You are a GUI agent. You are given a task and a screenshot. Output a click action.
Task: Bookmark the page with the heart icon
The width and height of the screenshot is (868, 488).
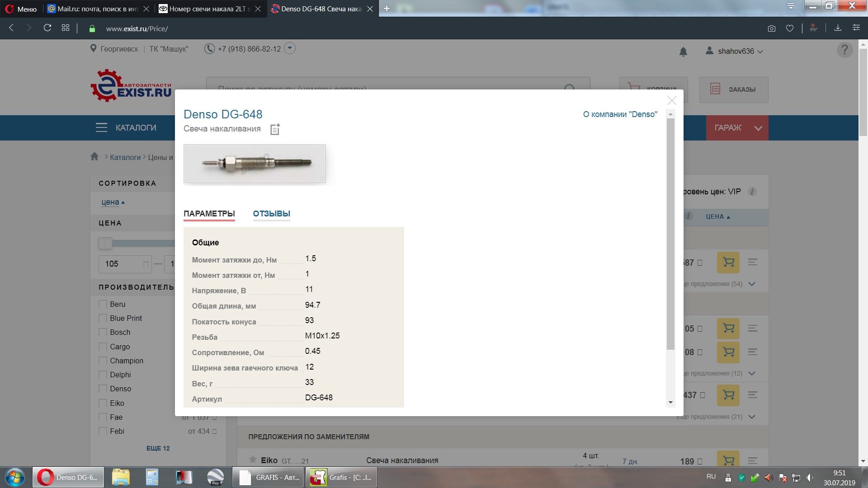click(790, 28)
